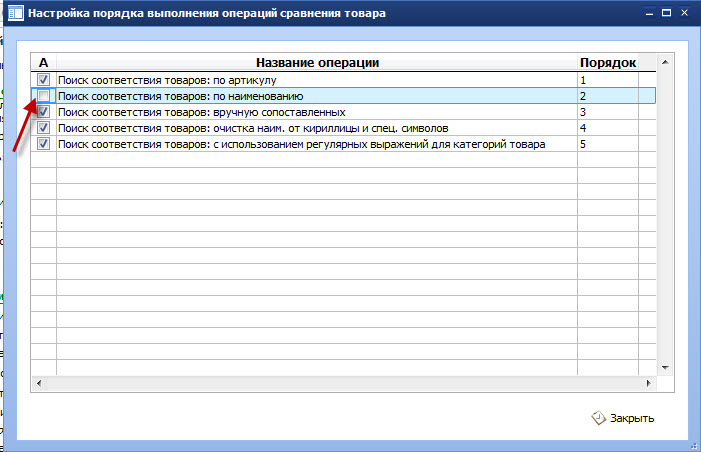Viewport: 701px width, 452px height.
Task: Click the window icon in the title bar
Action: click(16, 13)
